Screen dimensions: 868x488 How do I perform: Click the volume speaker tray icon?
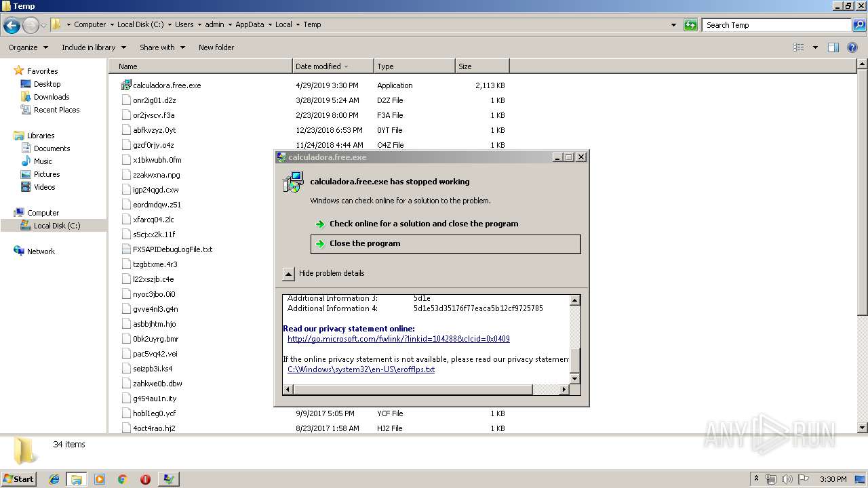[x=787, y=479]
